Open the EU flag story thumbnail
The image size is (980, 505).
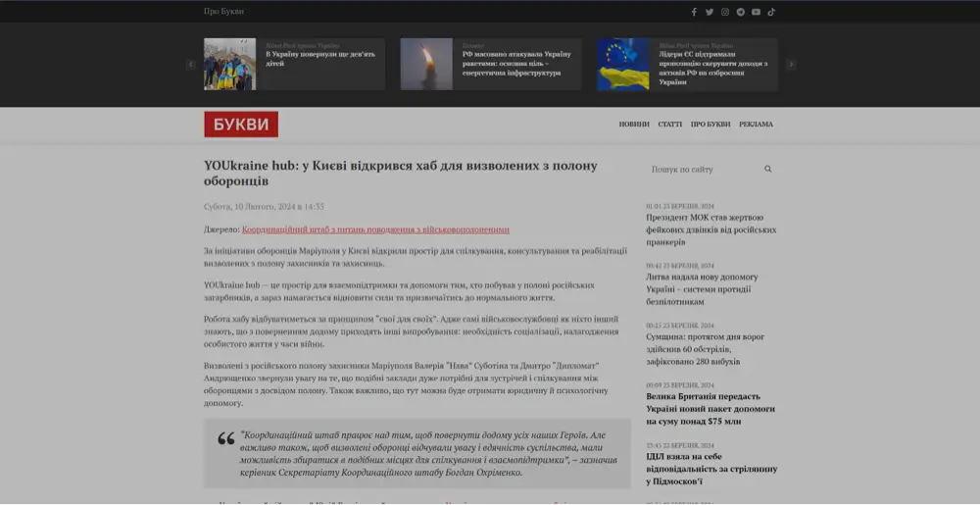point(623,65)
